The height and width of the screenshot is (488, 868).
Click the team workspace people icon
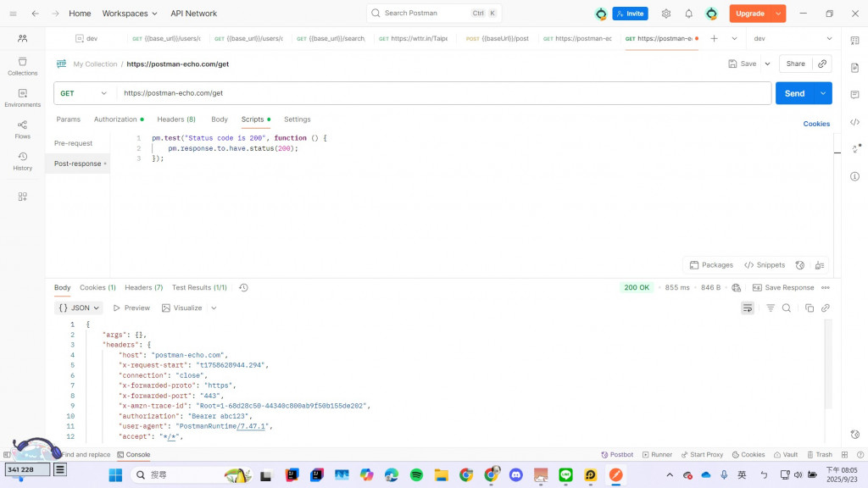click(22, 38)
